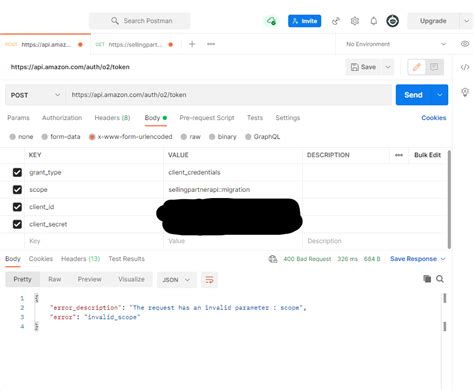The width and height of the screenshot is (474, 392).
Task: Click the Search Postman box
Action: pos(140,21)
